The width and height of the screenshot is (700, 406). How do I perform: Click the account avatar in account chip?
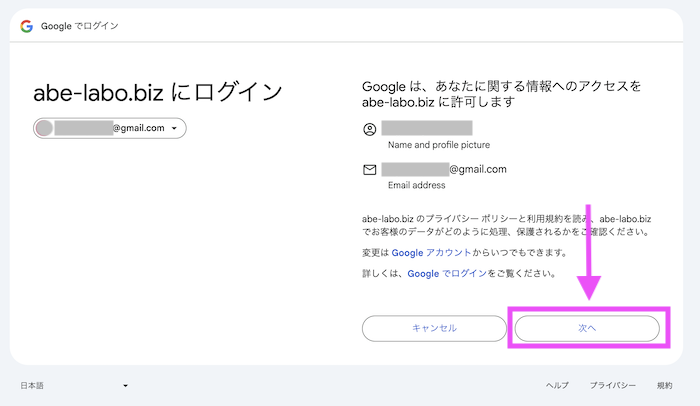(x=44, y=128)
